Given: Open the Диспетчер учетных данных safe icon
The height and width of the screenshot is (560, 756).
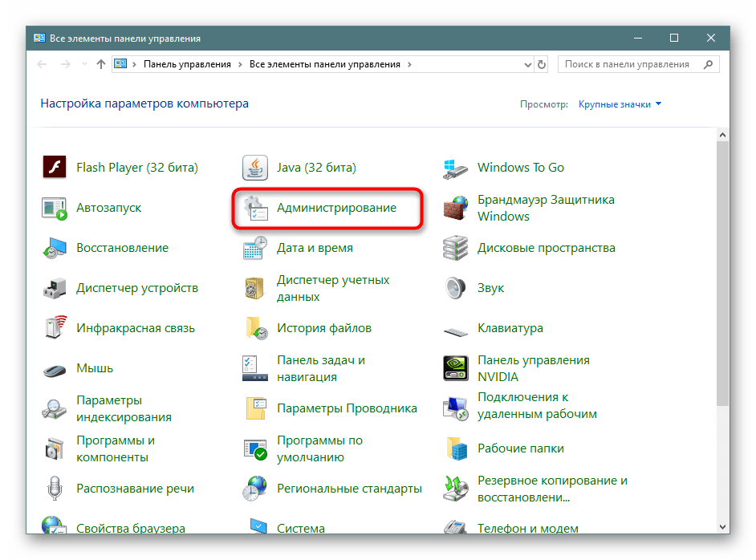Looking at the screenshot, I should point(254,288).
